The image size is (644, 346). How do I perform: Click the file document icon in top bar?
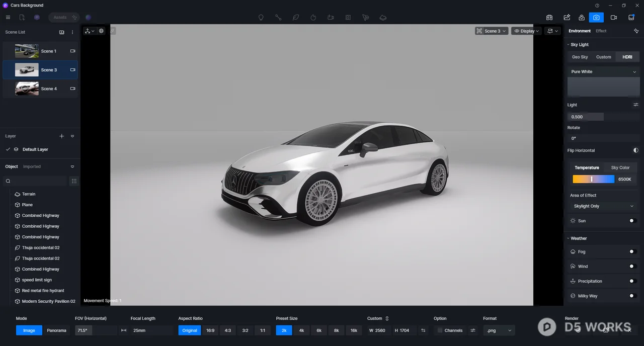tap(22, 17)
